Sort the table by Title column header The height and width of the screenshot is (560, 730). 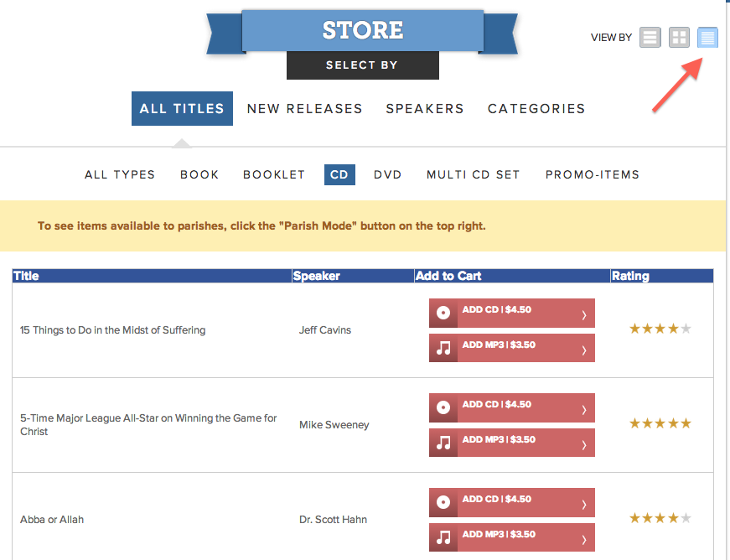(26, 276)
